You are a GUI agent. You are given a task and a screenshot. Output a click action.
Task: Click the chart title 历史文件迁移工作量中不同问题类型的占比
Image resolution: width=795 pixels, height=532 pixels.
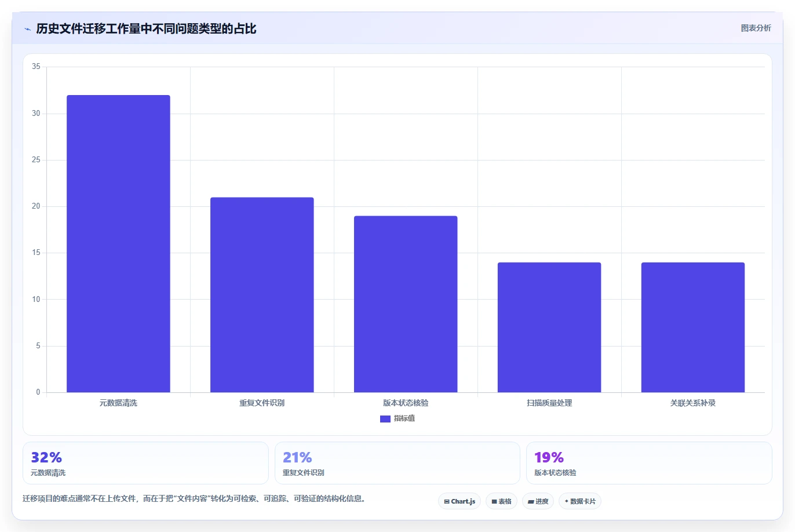pyautogui.click(x=146, y=28)
